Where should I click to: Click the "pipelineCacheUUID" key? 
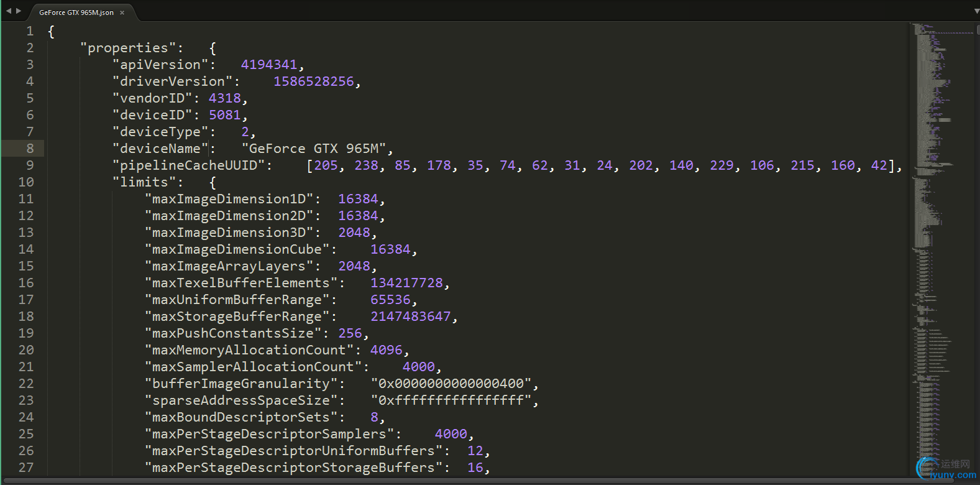pos(188,165)
